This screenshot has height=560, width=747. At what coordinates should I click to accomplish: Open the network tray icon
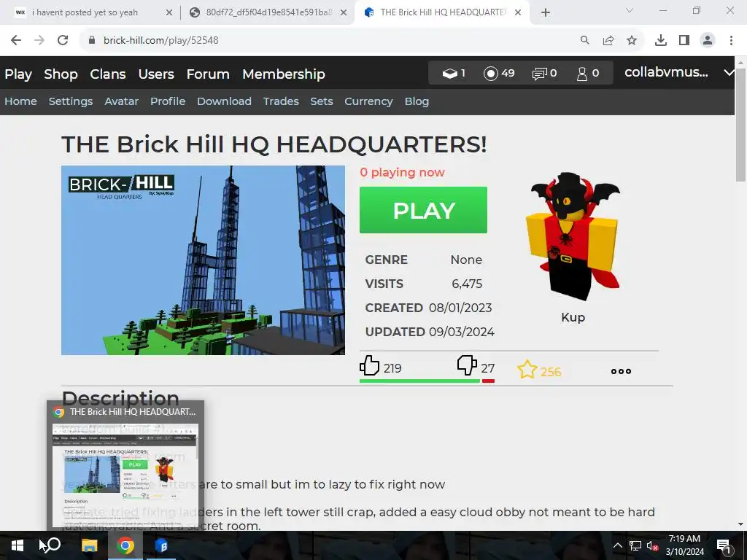[x=635, y=545]
